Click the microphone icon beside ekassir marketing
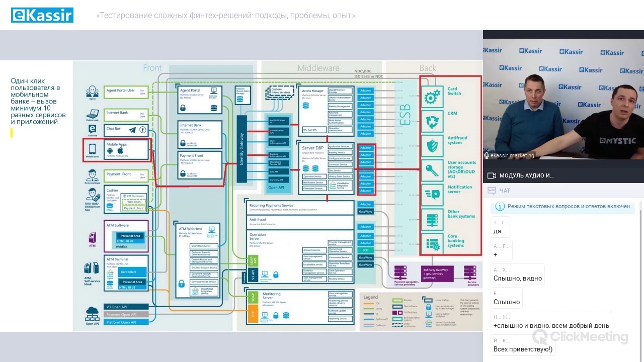 pos(487,155)
